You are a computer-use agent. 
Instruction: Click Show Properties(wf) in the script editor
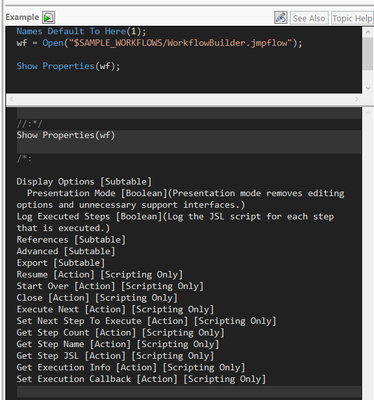pyautogui.click(x=68, y=66)
